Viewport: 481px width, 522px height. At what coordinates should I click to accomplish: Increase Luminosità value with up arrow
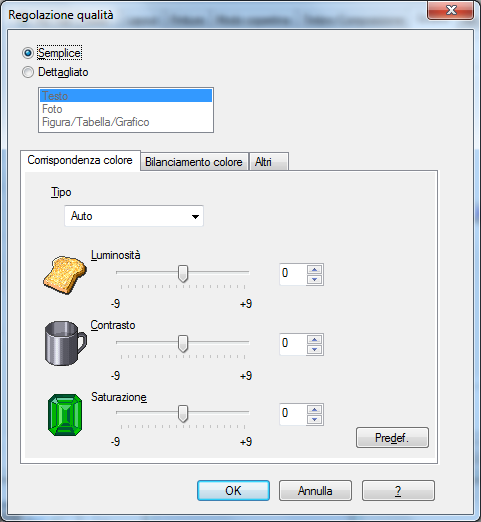(x=314, y=269)
